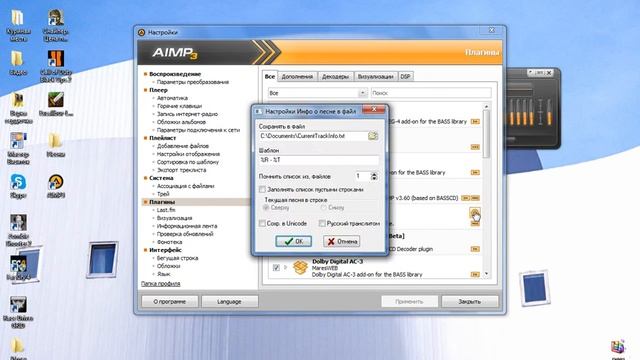Check the 'Сохр. в Unicode' option

(x=262, y=223)
